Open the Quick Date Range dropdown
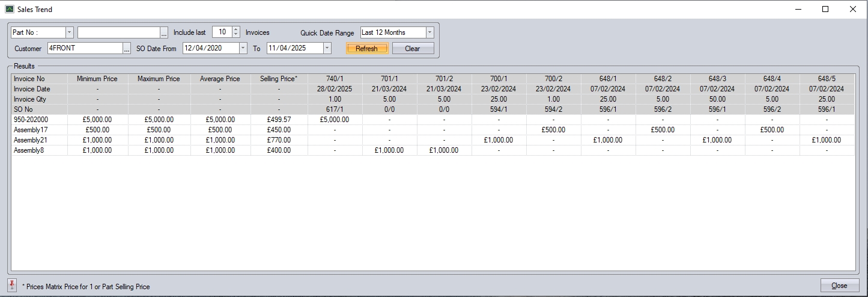 (429, 32)
